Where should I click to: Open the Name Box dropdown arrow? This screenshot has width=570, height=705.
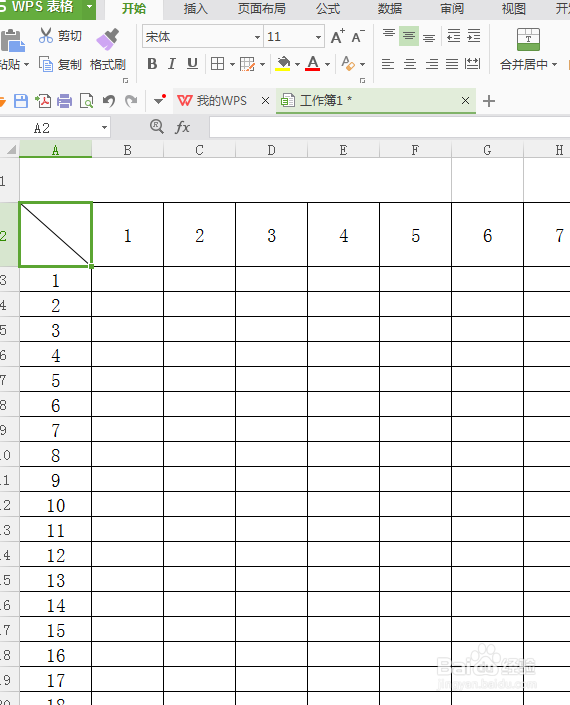tap(104, 128)
